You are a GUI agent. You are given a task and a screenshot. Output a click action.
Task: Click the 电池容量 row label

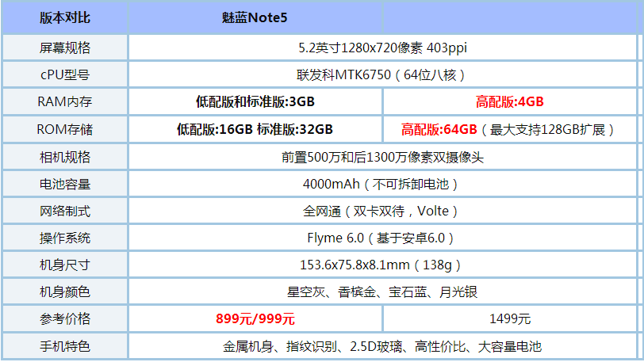pyautogui.click(x=65, y=184)
